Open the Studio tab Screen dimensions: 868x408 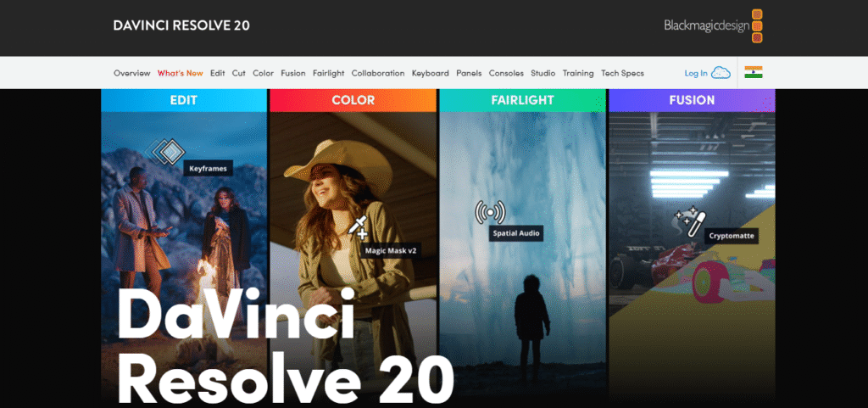(x=542, y=73)
